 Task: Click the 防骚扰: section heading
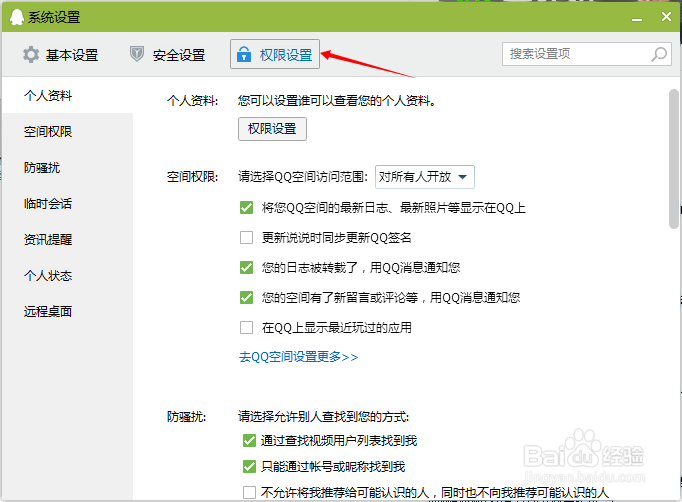pyautogui.click(x=187, y=417)
